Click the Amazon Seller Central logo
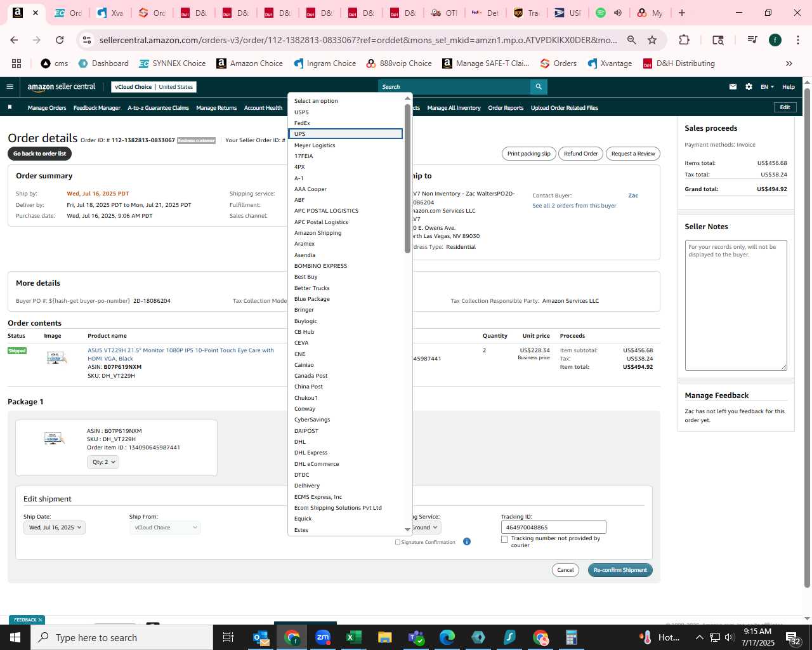The image size is (812, 650). [x=61, y=87]
